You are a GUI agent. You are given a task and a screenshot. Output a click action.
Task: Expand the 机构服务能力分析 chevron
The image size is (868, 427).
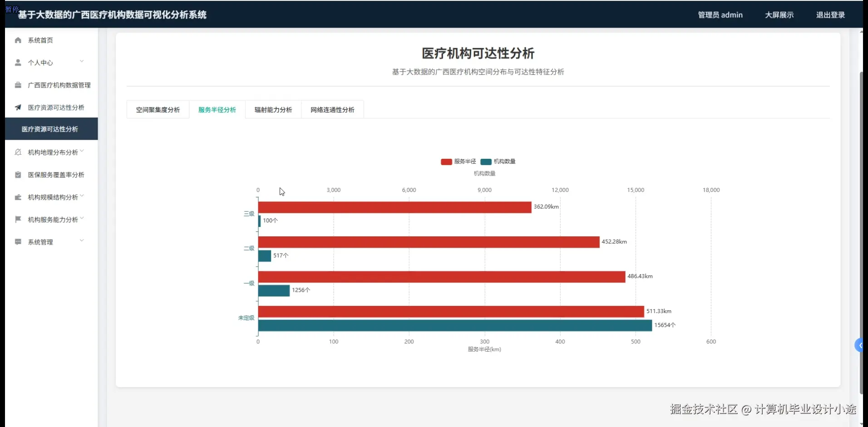pyautogui.click(x=82, y=218)
